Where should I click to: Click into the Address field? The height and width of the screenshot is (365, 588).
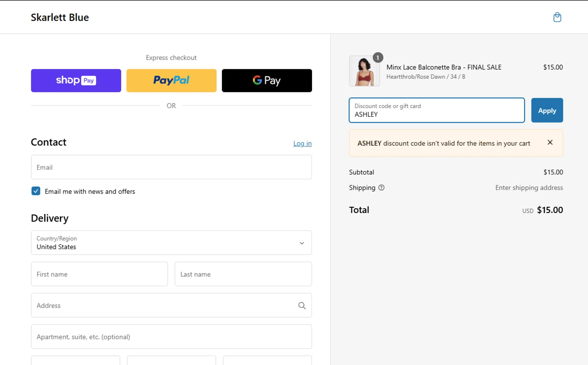(x=171, y=305)
